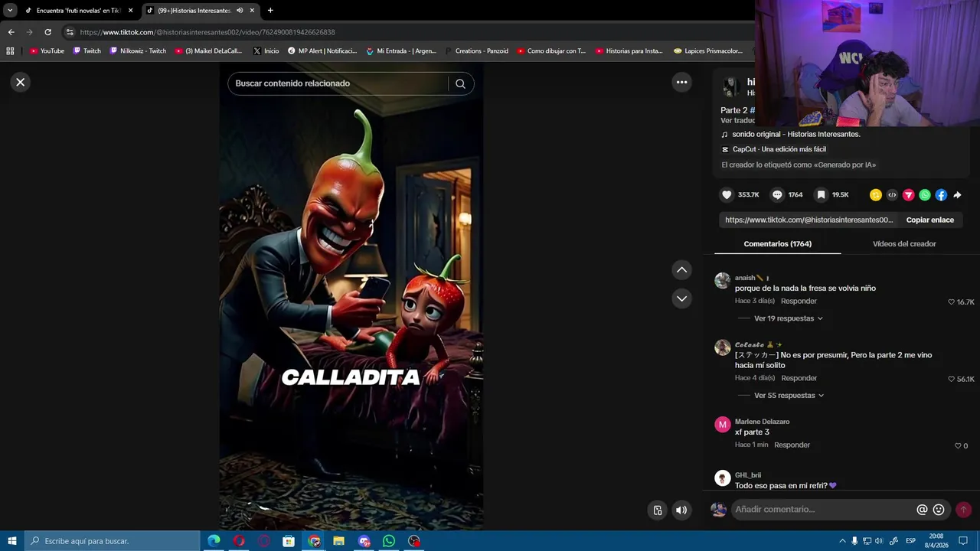Click Windows taskbar search box
Viewport: 980px width, 551px height.
pyautogui.click(x=113, y=541)
